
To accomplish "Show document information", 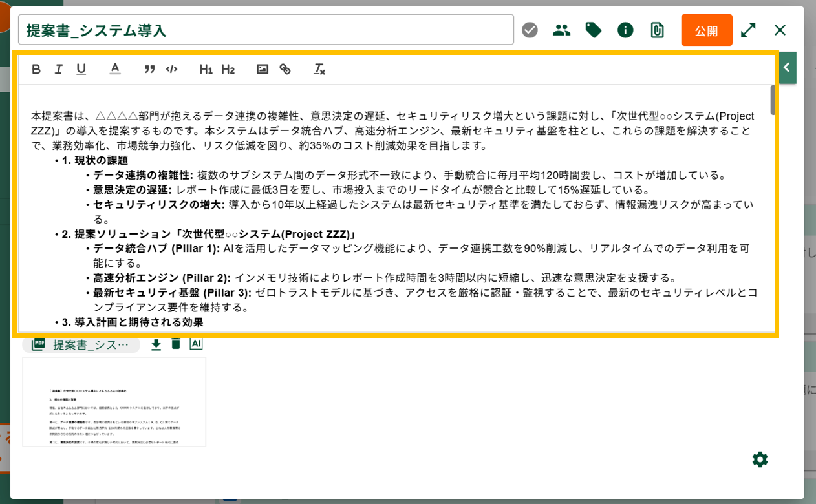I will click(625, 30).
